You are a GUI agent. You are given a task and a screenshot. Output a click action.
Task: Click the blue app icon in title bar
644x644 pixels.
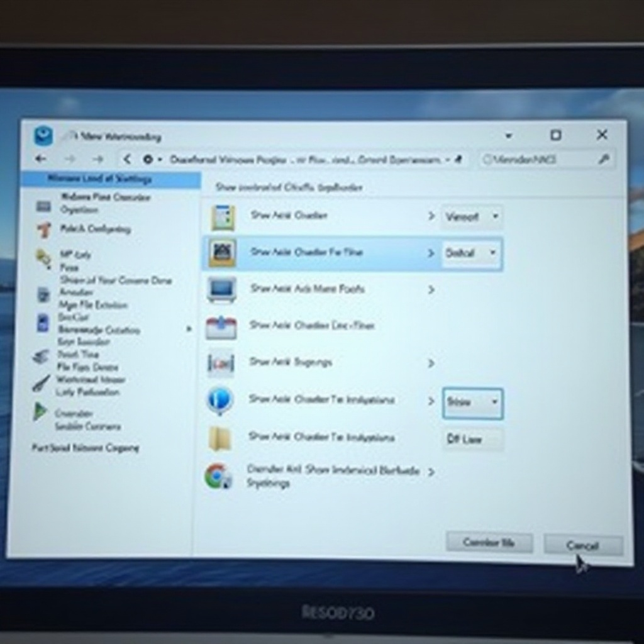43,136
